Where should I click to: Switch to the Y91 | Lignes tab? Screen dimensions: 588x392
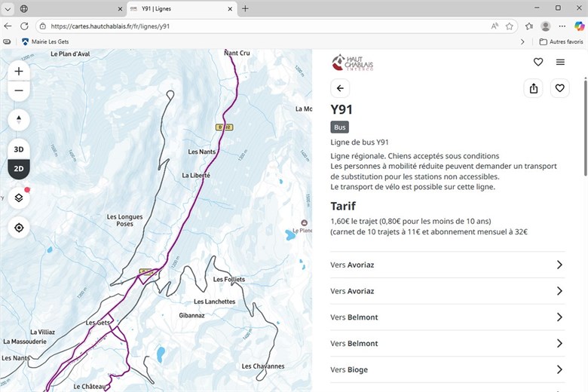pos(179,8)
